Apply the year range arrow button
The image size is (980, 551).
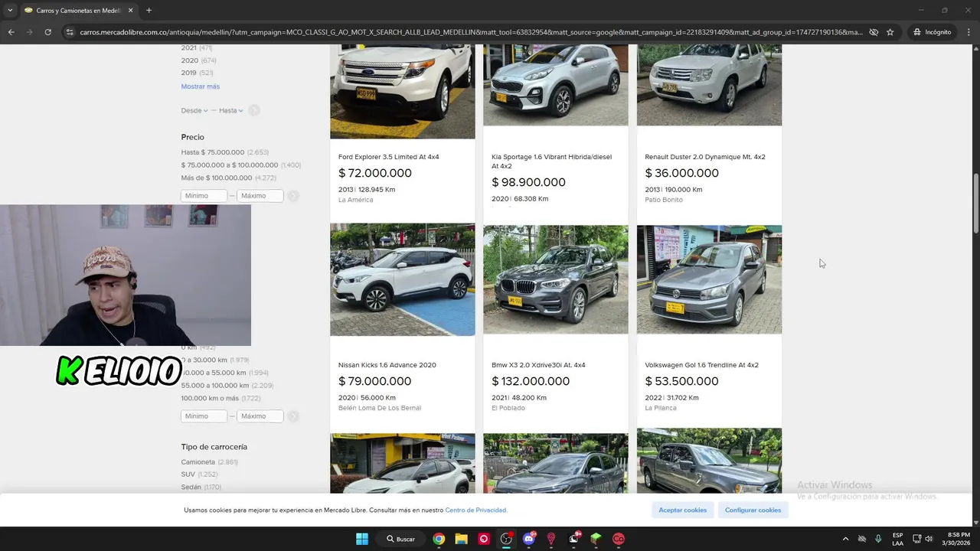pyautogui.click(x=253, y=110)
